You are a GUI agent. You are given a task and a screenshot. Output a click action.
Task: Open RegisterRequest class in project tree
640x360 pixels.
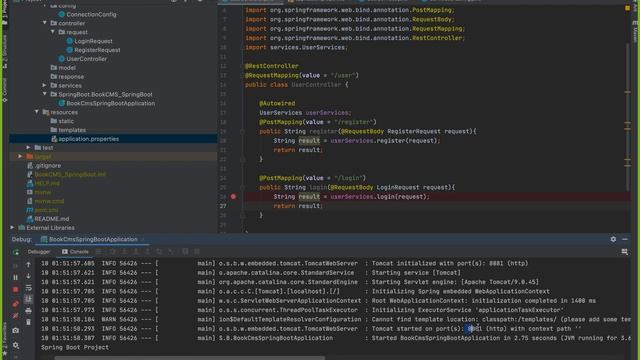click(x=97, y=50)
